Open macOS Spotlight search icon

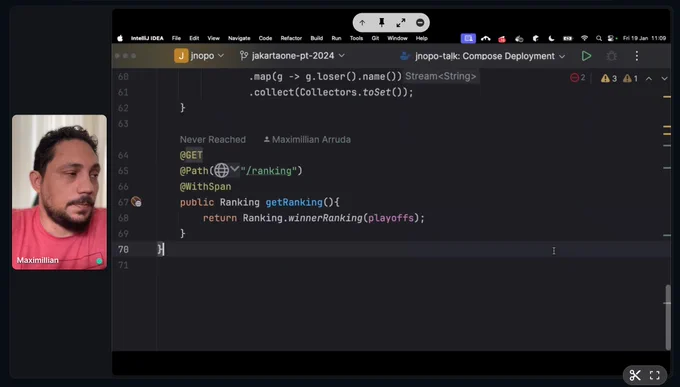click(x=599, y=38)
